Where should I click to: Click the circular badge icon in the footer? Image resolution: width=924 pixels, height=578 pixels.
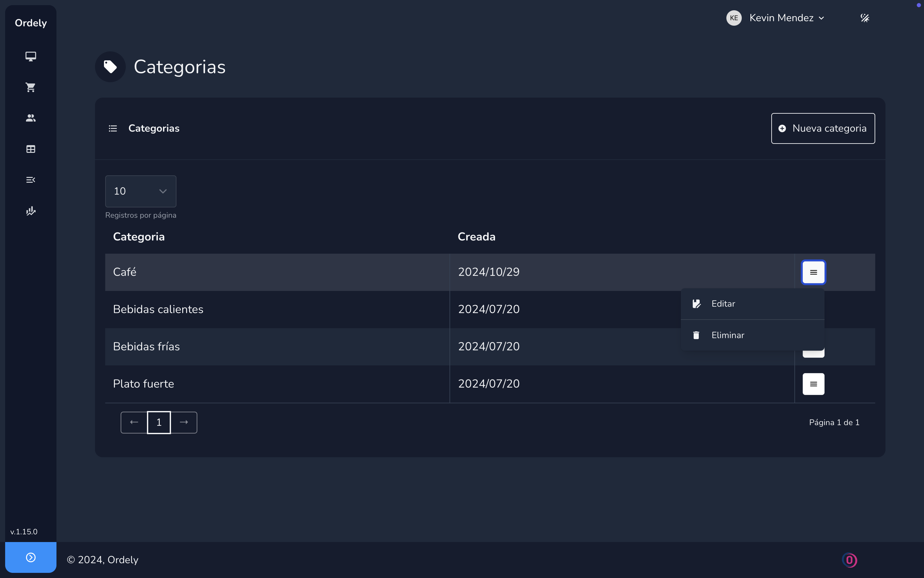coord(850,560)
